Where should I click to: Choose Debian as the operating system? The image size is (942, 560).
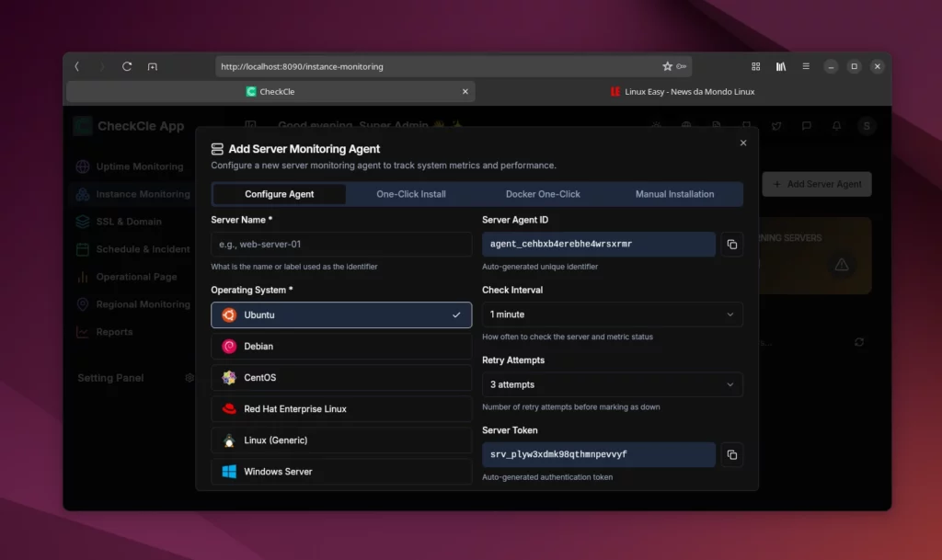341,347
